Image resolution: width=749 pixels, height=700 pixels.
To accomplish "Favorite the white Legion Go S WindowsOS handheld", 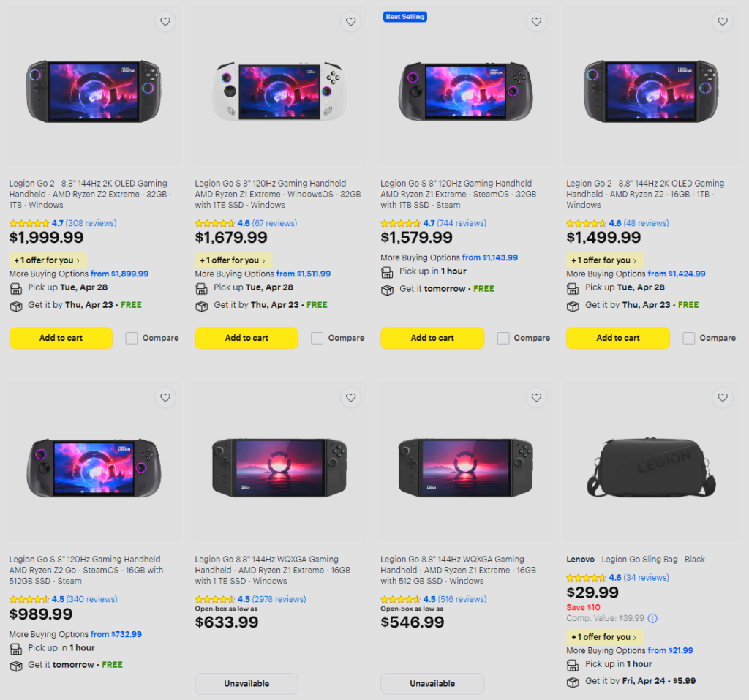I will click(351, 22).
